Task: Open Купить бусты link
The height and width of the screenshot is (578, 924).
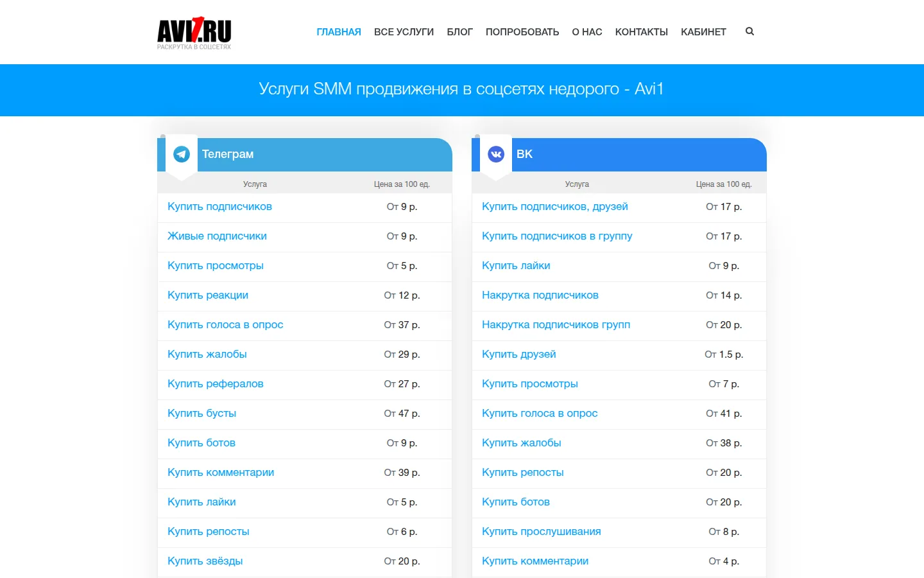Action: (x=201, y=414)
